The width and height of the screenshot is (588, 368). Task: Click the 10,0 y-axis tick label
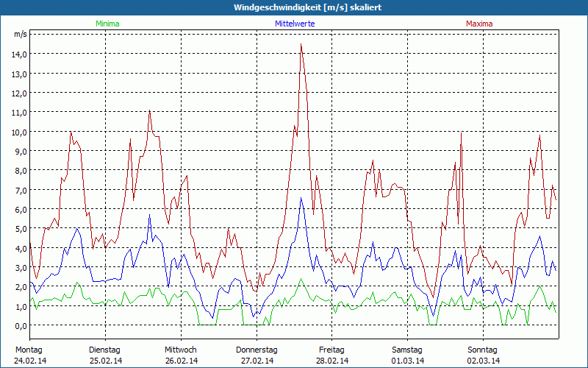tap(19, 132)
